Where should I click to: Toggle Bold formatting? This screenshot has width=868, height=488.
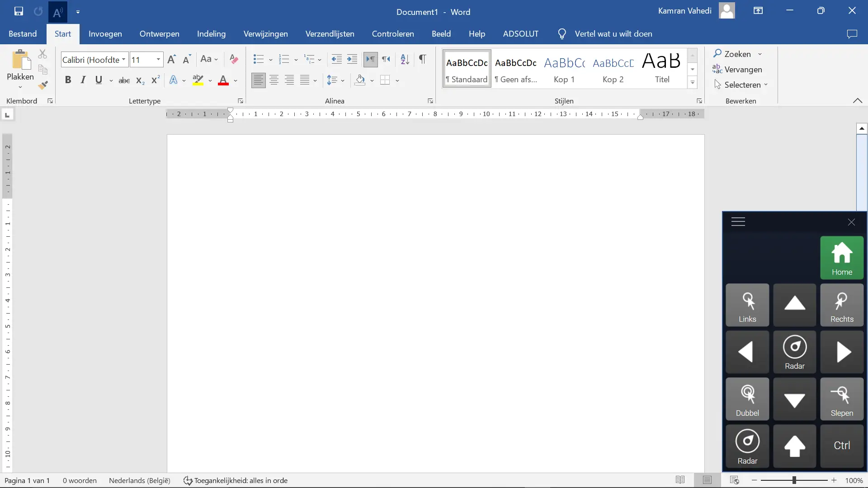(x=68, y=80)
